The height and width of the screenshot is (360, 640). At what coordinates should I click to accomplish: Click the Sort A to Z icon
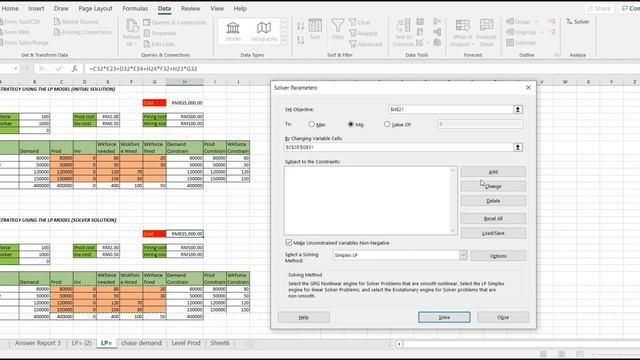click(300, 26)
